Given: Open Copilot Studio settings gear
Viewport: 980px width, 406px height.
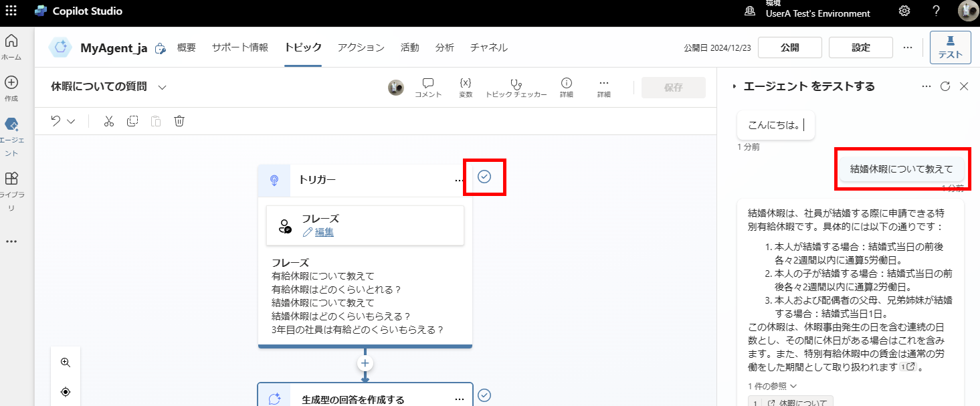Looking at the screenshot, I should point(904,11).
